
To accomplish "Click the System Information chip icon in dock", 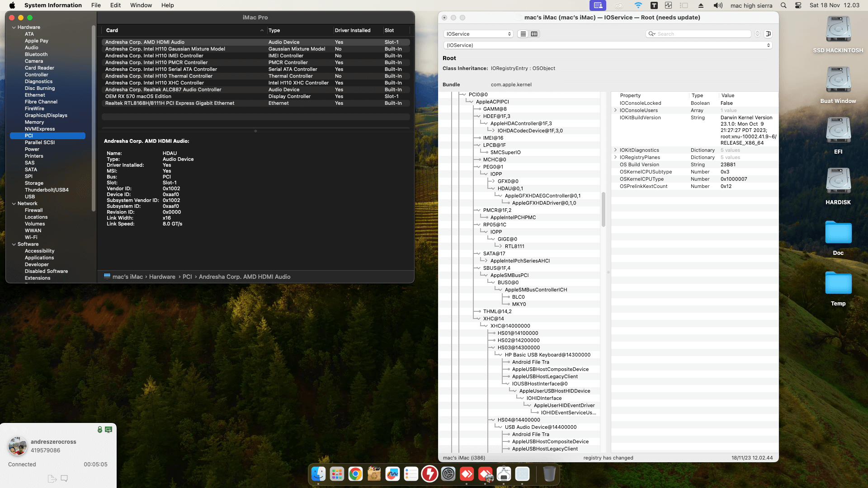I will (504, 474).
